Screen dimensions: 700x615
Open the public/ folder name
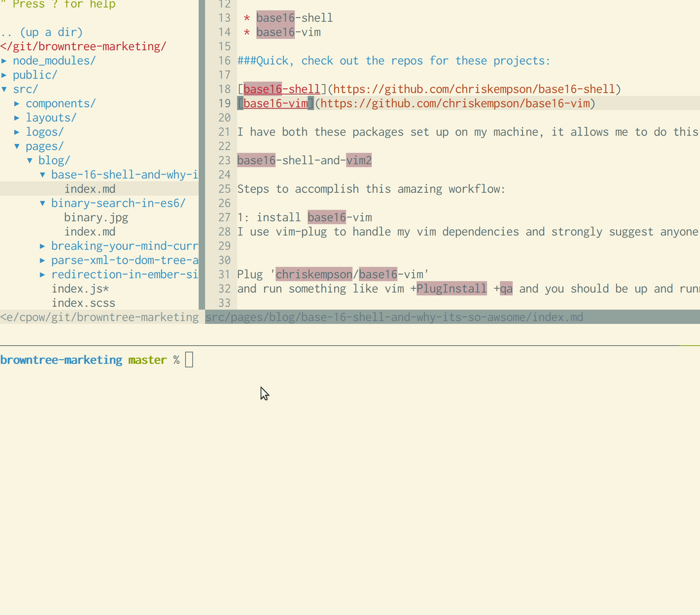[35, 75]
